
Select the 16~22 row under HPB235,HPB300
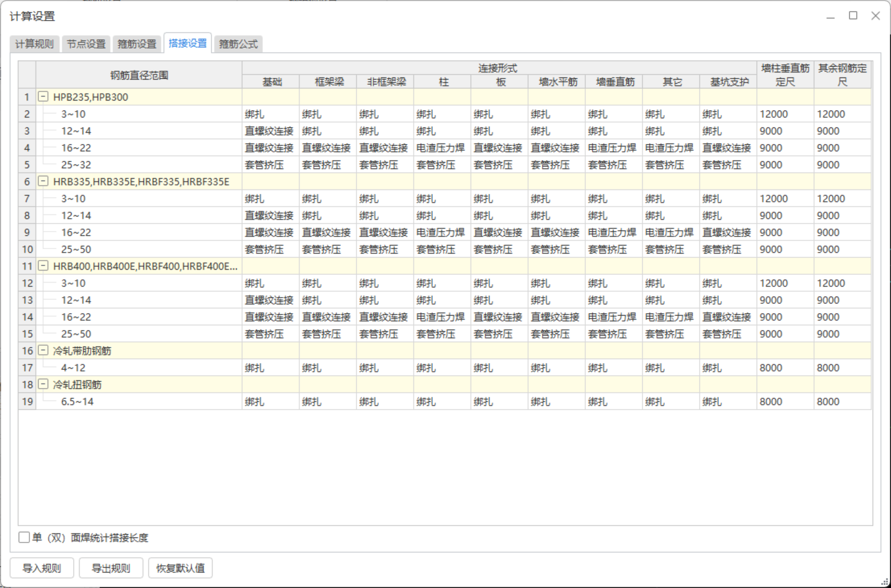click(x=139, y=148)
